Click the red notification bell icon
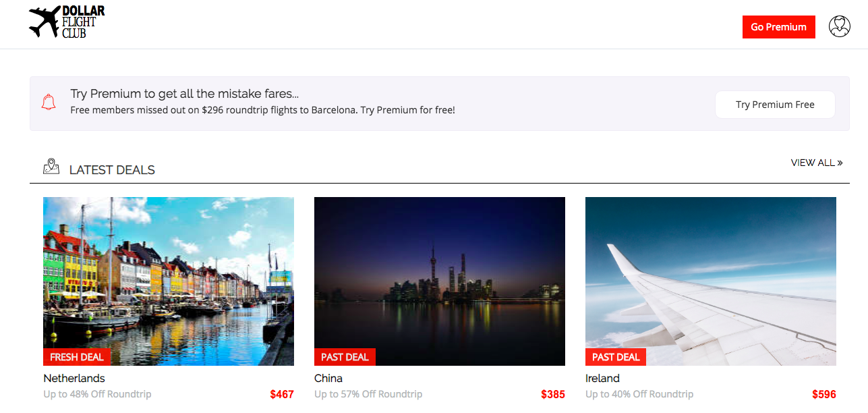Image resolution: width=868 pixels, height=413 pixels. [x=49, y=103]
